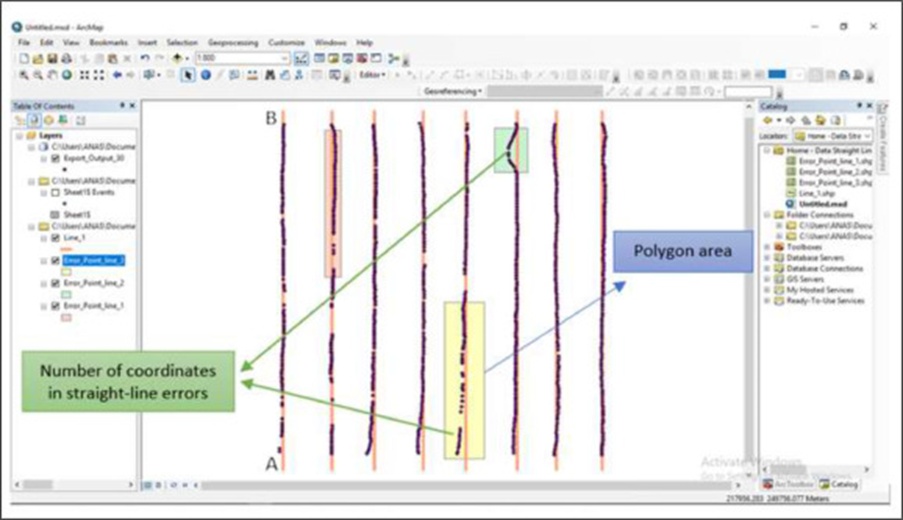Click List By Drawing Order icon in TOC

click(21, 120)
